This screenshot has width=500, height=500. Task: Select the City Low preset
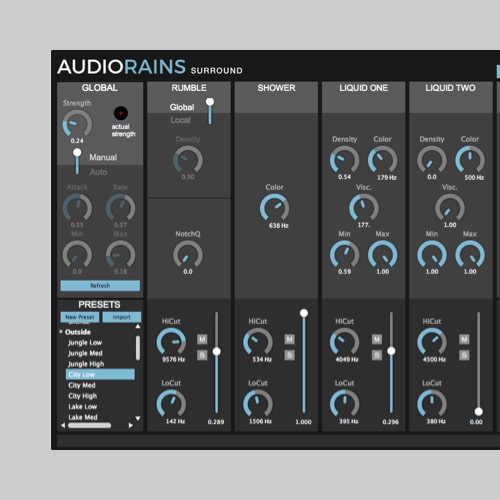[100, 374]
